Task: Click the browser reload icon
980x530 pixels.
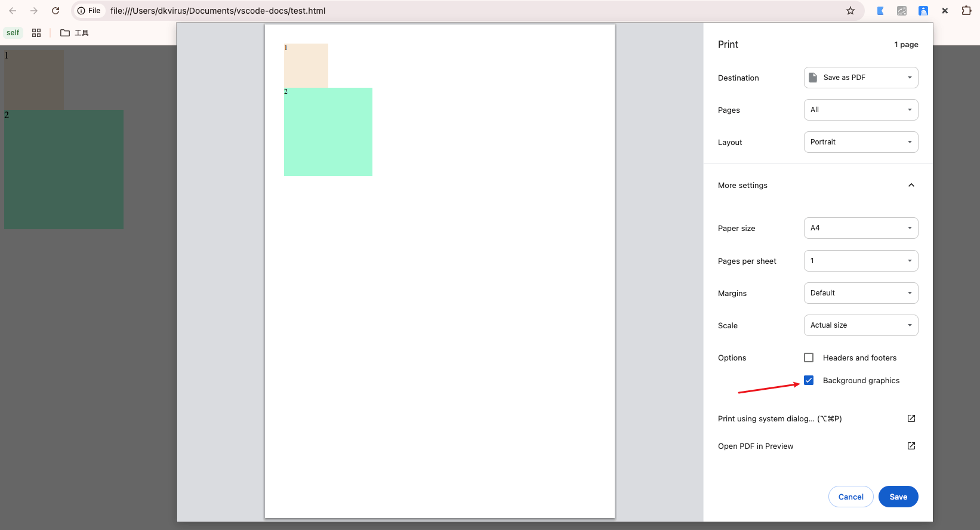Action: [x=56, y=11]
